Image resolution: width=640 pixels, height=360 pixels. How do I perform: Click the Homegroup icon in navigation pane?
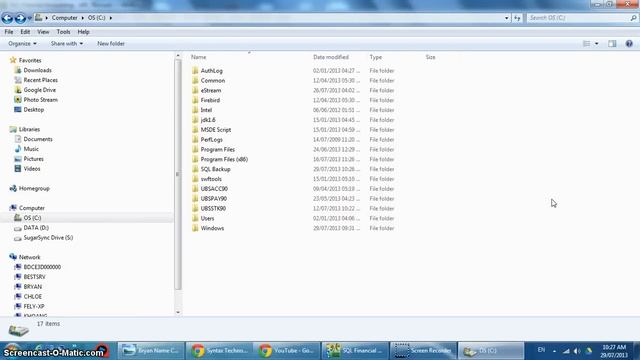click(13, 189)
